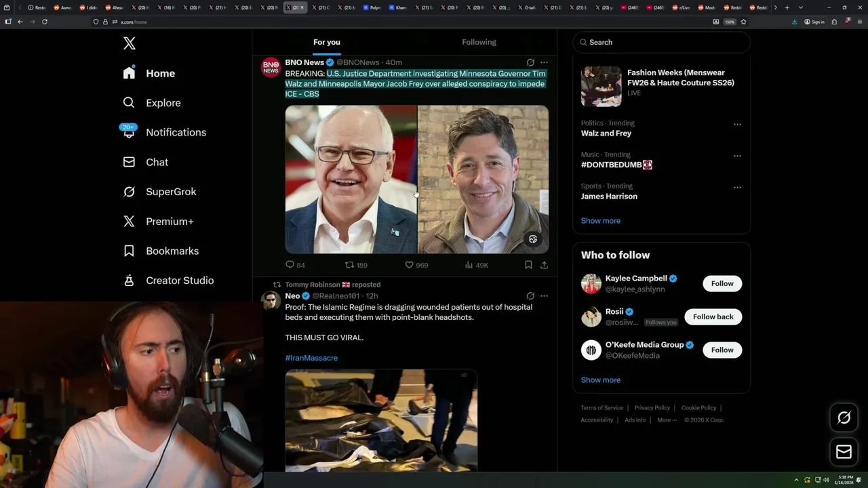Screen dimensions: 868x488
Task: Open Tim Walz photo in BNO post
Action: pos(351,179)
